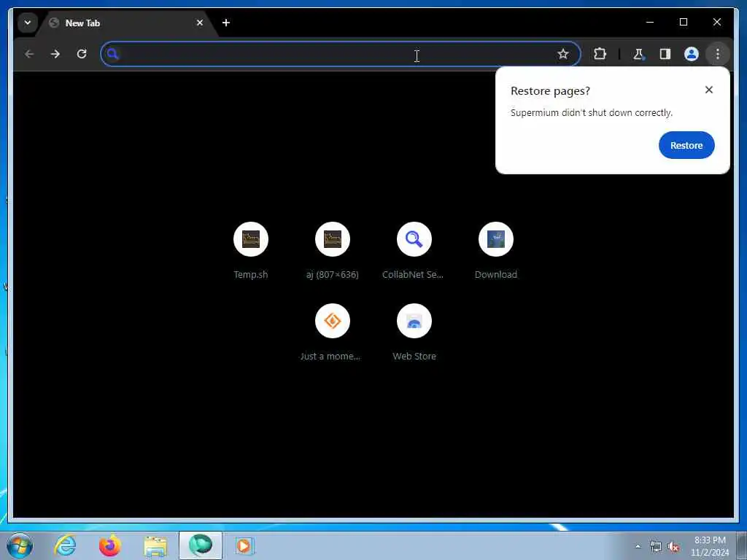
Task: Click the muted volume tray icon
Action: point(673,546)
